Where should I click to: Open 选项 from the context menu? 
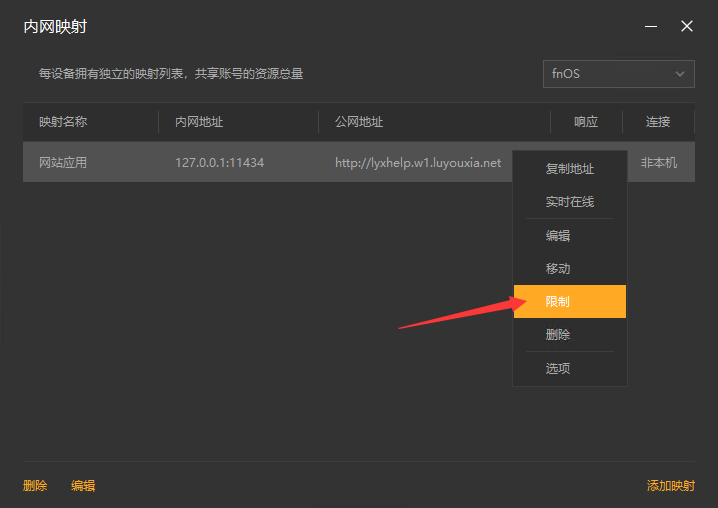(x=570, y=368)
